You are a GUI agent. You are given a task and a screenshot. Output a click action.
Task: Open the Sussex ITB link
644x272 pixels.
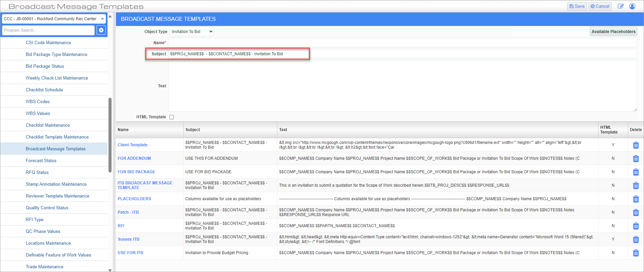pos(128,239)
